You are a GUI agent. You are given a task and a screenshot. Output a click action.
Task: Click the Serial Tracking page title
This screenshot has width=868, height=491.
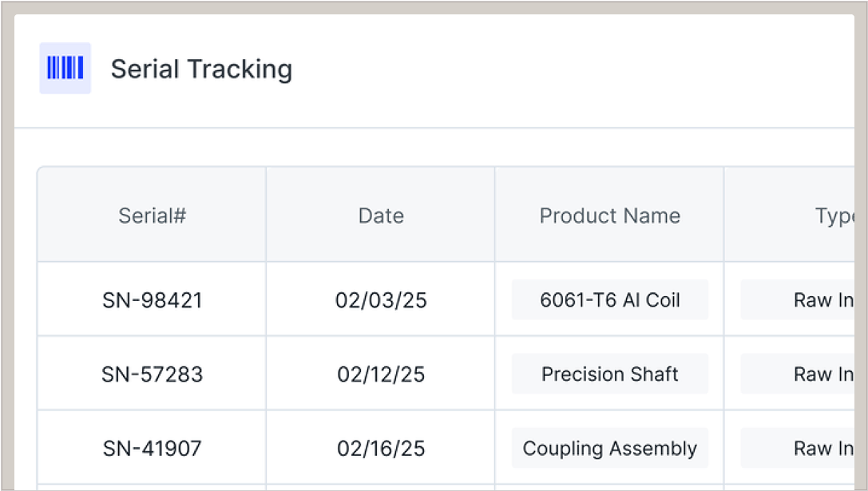[x=201, y=69]
